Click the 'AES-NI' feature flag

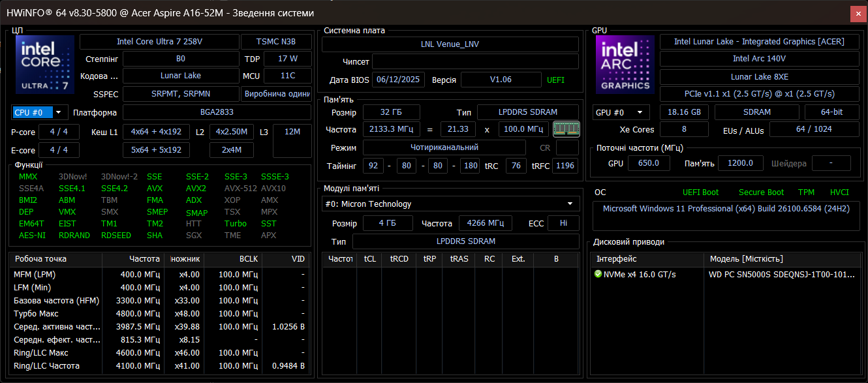(x=32, y=236)
